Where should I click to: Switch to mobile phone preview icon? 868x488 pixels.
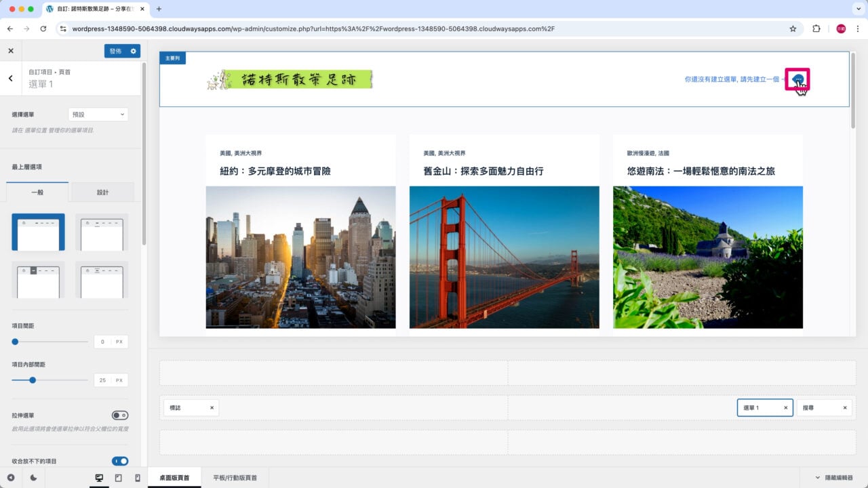click(x=138, y=478)
